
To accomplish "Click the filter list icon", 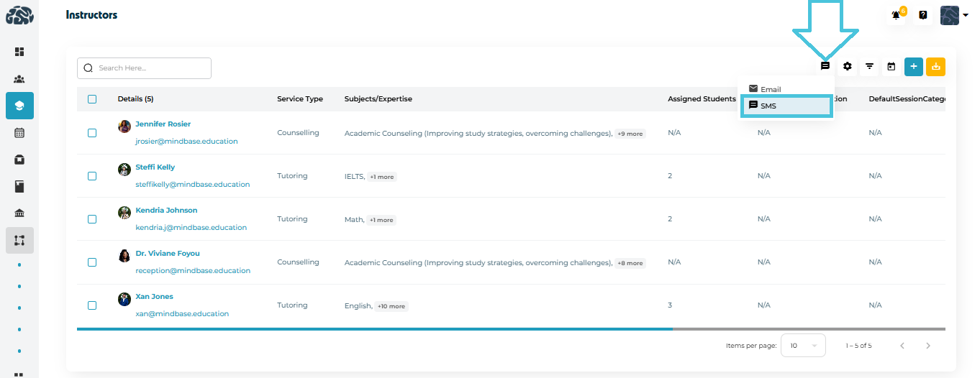I will coord(869,67).
